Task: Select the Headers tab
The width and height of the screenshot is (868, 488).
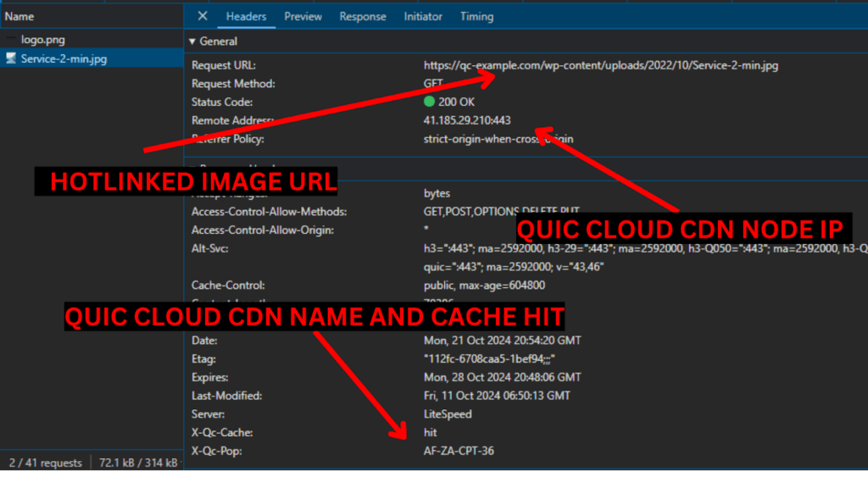Action: [246, 16]
